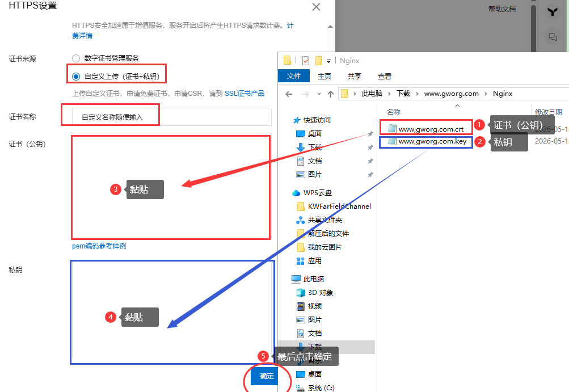Open WPS云盘 in navigation pane
The image size is (569, 392).
point(317,193)
